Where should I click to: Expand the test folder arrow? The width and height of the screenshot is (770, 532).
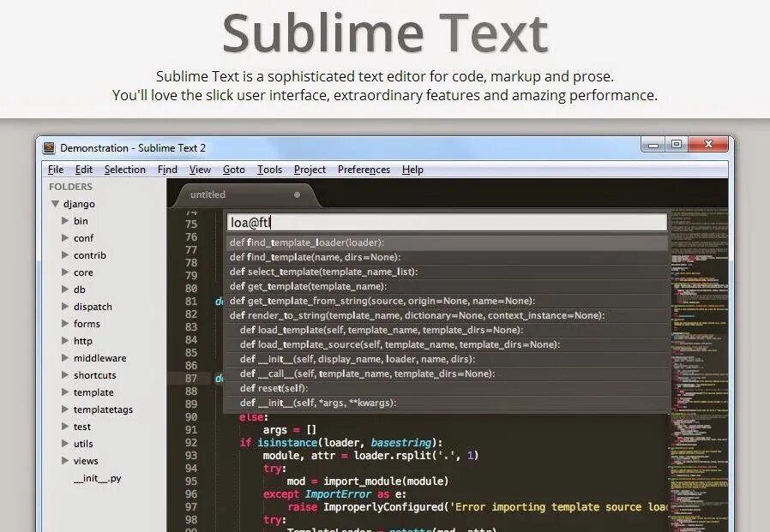click(x=65, y=426)
